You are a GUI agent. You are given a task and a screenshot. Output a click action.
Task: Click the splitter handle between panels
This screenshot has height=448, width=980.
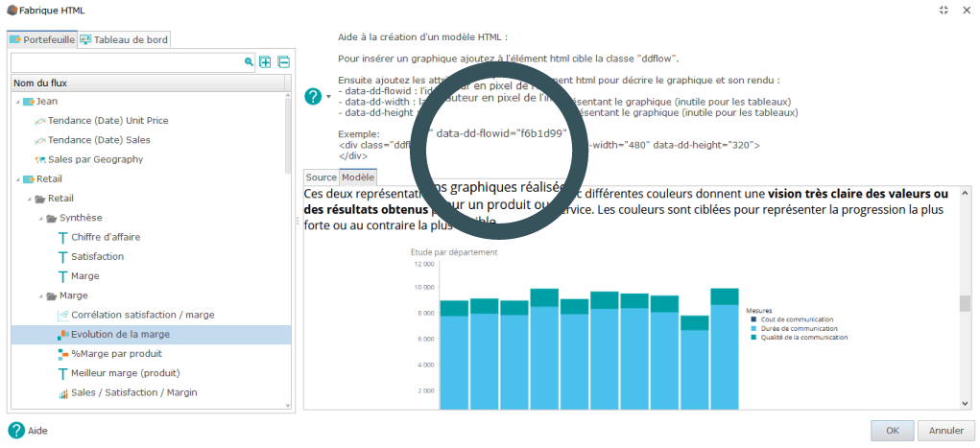(297, 221)
